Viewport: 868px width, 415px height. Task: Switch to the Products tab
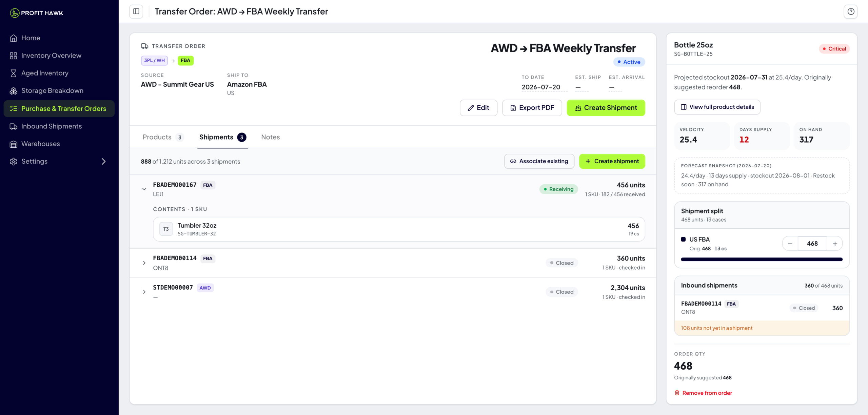[x=163, y=137]
